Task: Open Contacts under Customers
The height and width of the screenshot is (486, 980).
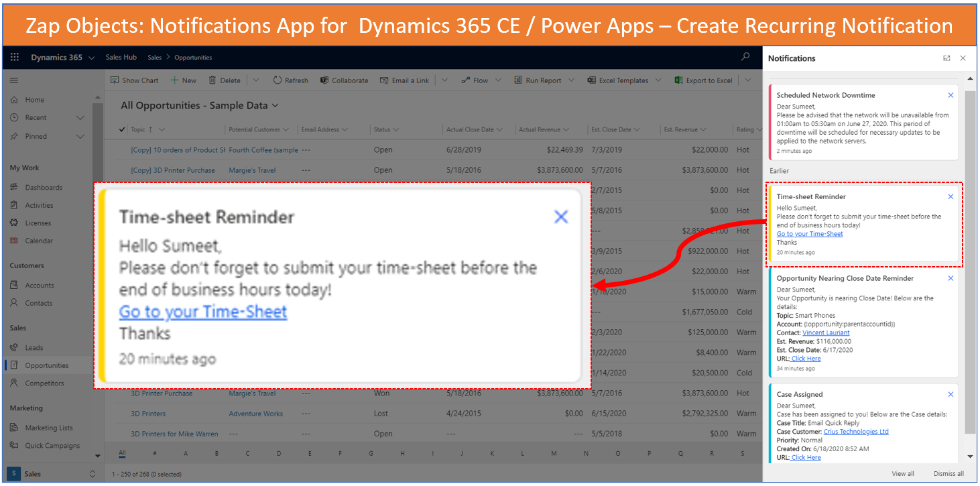Action: coord(39,303)
